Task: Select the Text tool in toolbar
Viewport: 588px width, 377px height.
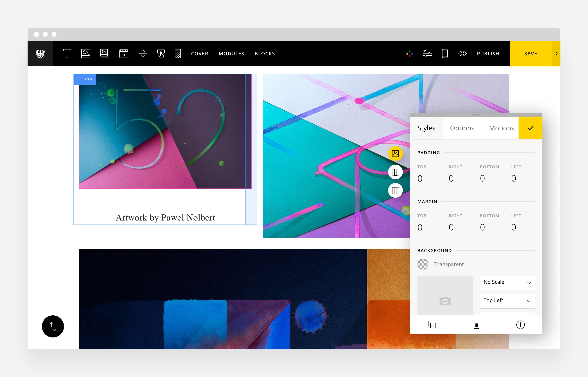Action: coord(67,54)
